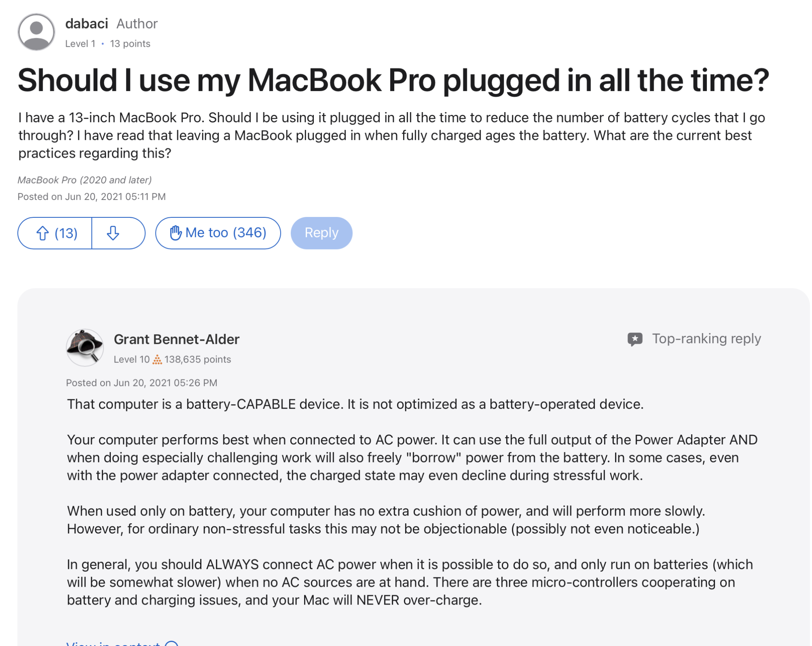Open Grant Bennet-Alder's profile name link
812x646 pixels.
(x=177, y=339)
